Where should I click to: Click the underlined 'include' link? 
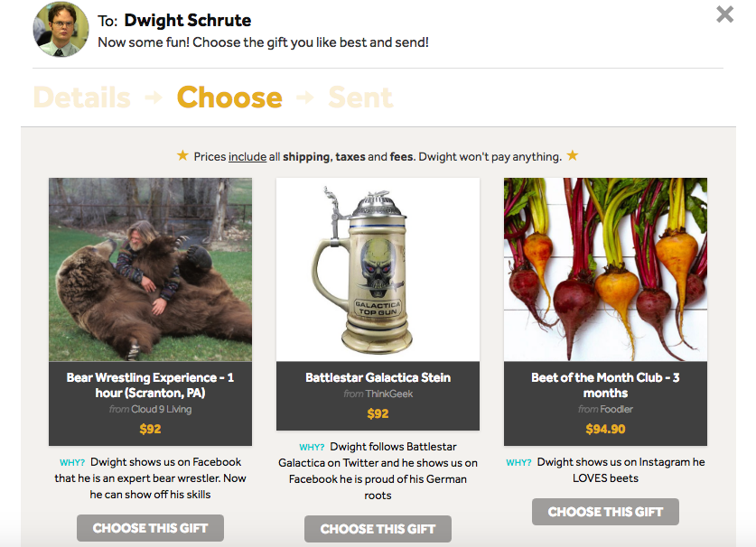pyautogui.click(x=247, y=157)
